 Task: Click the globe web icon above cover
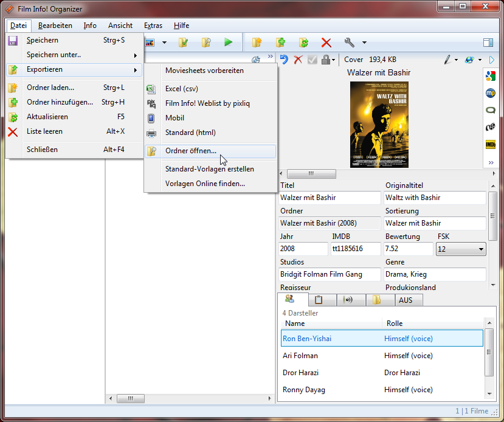tap(469, 60)
